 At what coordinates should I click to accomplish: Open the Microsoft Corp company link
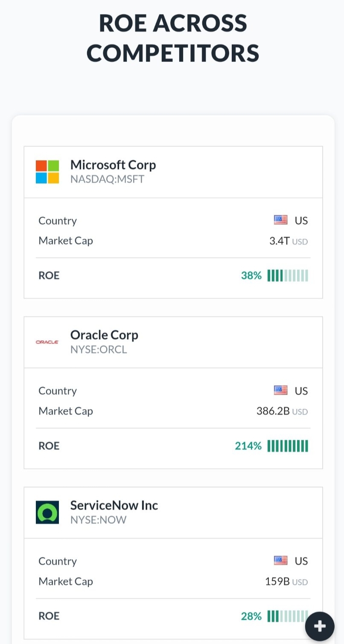coord(113,165)
